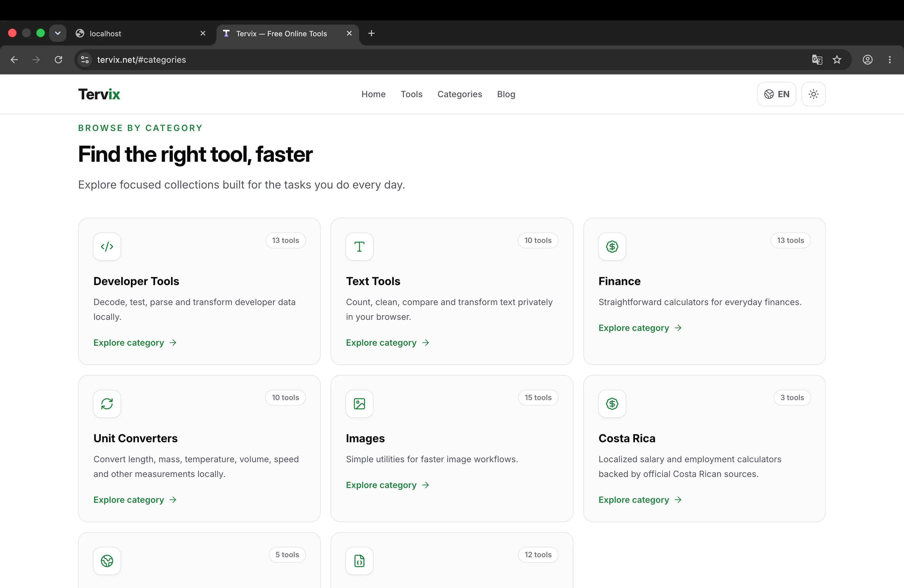This screenshot has width=904, height=588.
Task: Click the Text Tools letter T icon
Action: click(x=359, y=247)
